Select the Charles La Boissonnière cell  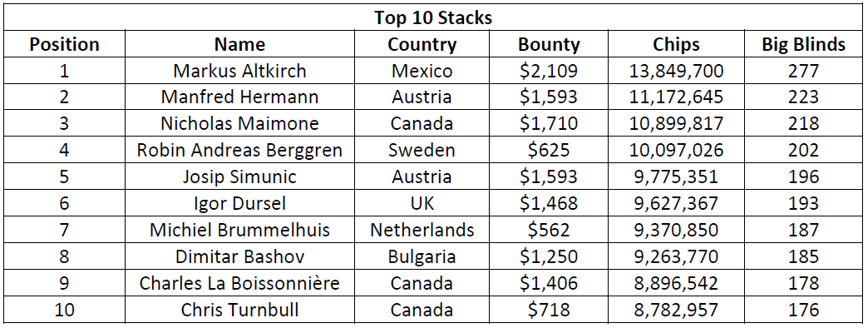(239, 283)
